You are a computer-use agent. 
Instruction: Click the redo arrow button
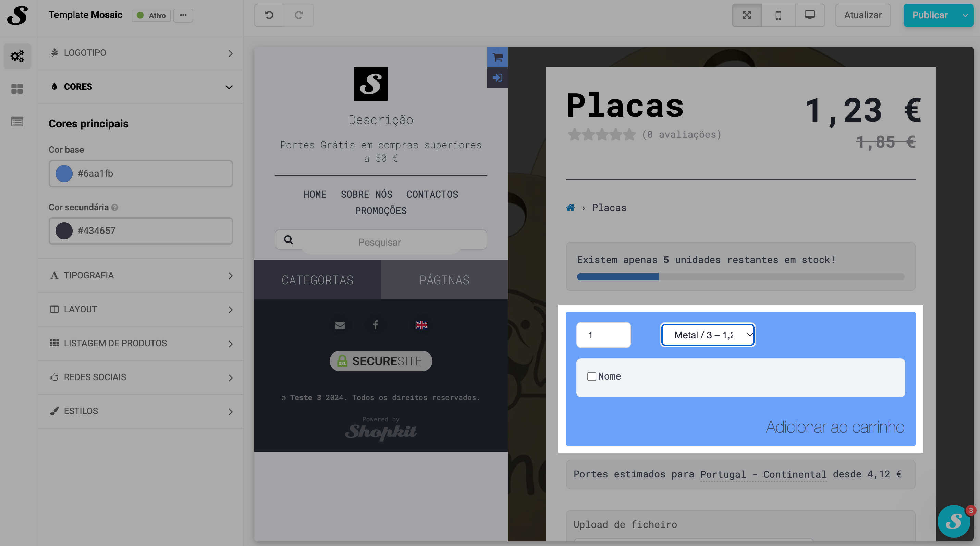click(299, 15)
